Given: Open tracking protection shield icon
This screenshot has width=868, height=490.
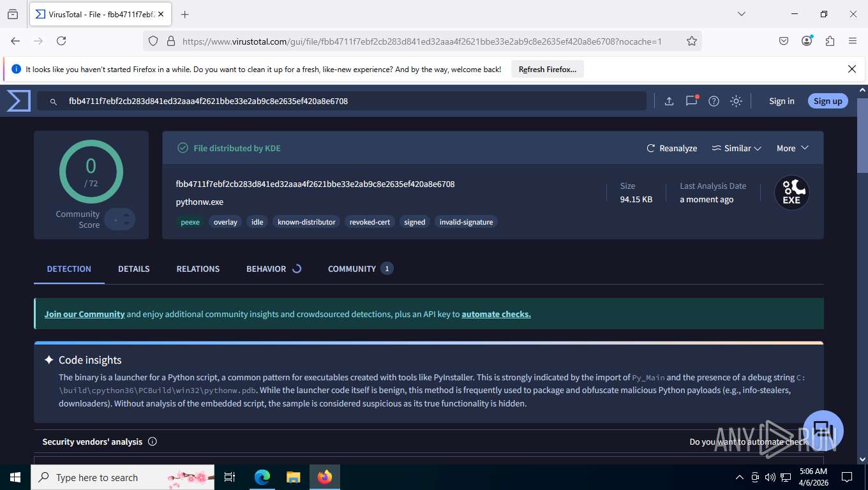Looking at the screenshot, I should pyautogui.click(x=153, y=41).
